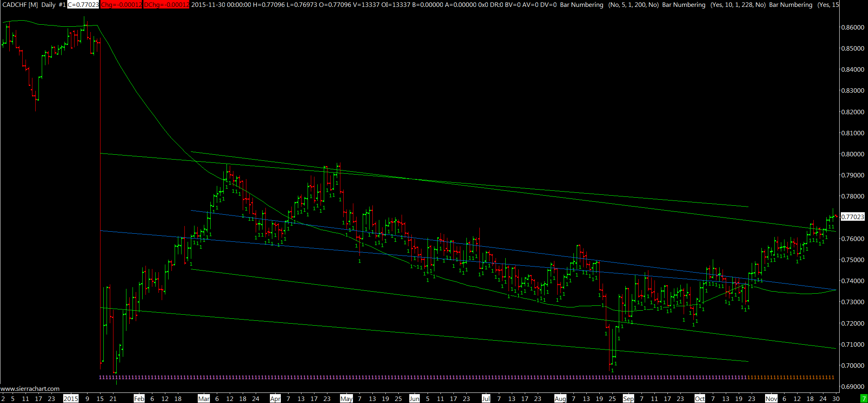
Task: Select the #1 chart number label
Action: click(x=62, y=5)
